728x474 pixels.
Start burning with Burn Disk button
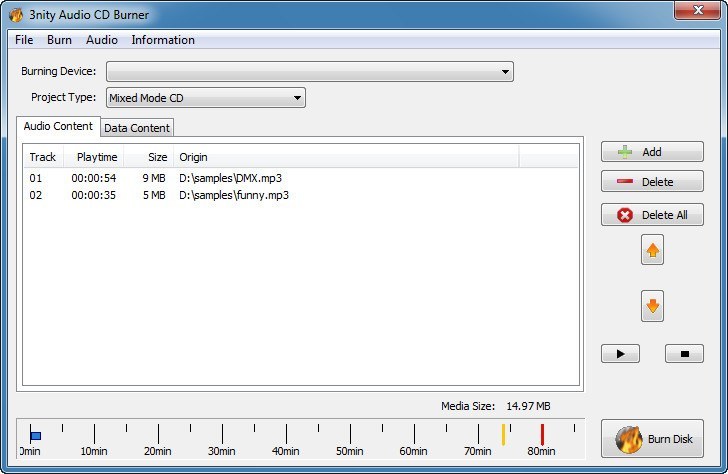pos(652,439)
